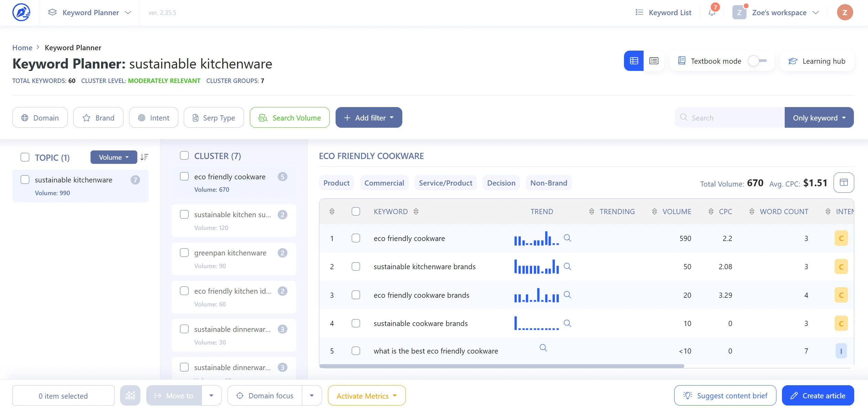868x410 pixels.
Task: Click the trend sparkline for sustainable cookware brands
Action: [x=536, y=323]
